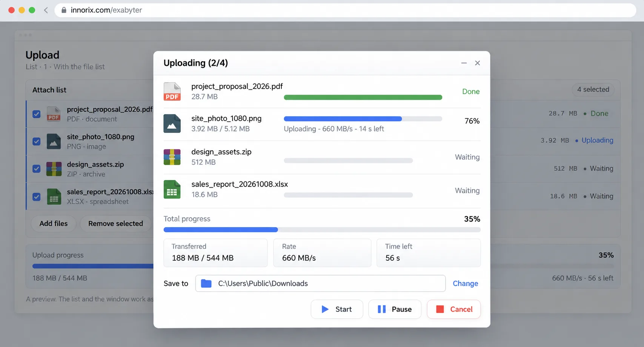644x347 pixels.
Task: Go back using the browser back arrow
Action: pos(46,10)
